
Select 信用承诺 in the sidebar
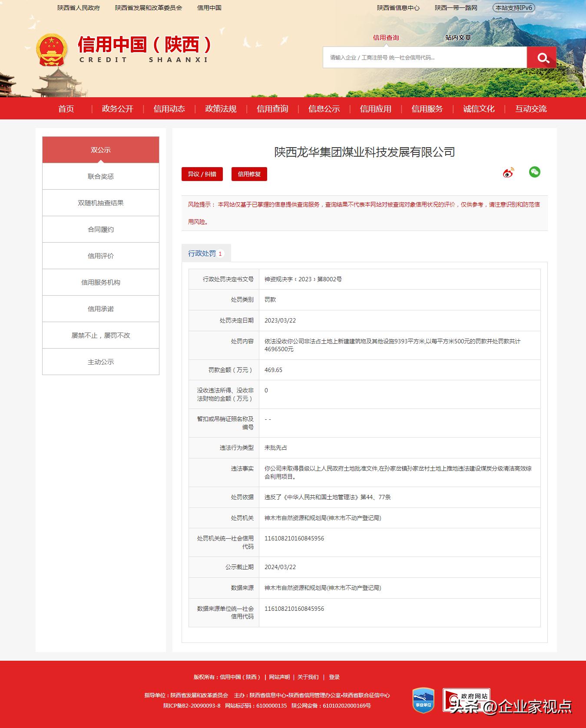[101, 309]
